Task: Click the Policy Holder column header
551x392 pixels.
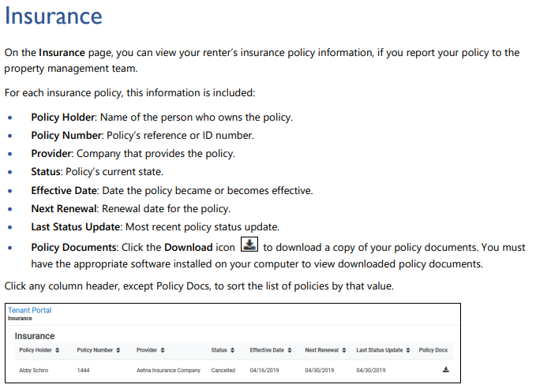Action: point(36,350)
